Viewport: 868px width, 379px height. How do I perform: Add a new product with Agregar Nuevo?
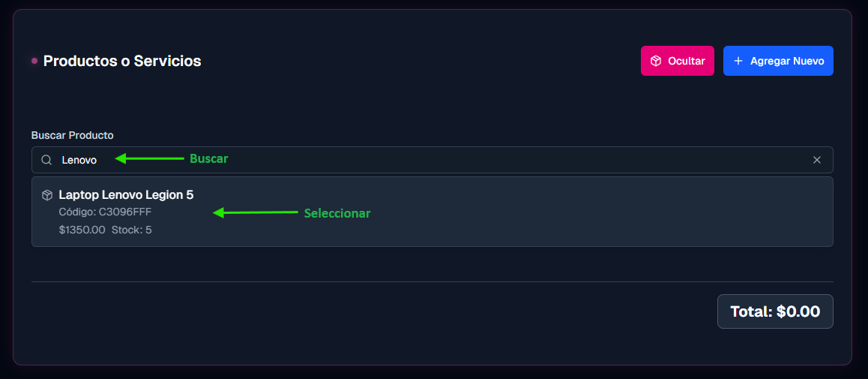778,61
